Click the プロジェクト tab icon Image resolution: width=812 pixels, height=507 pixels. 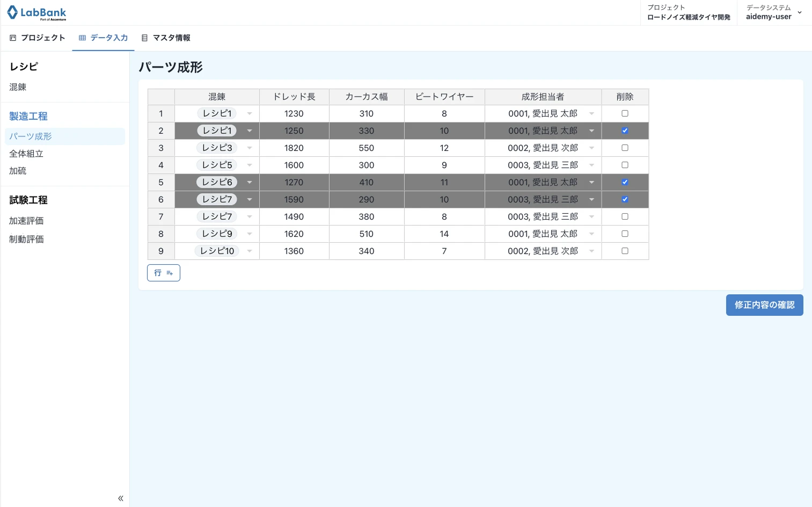[x=12, y=38]
